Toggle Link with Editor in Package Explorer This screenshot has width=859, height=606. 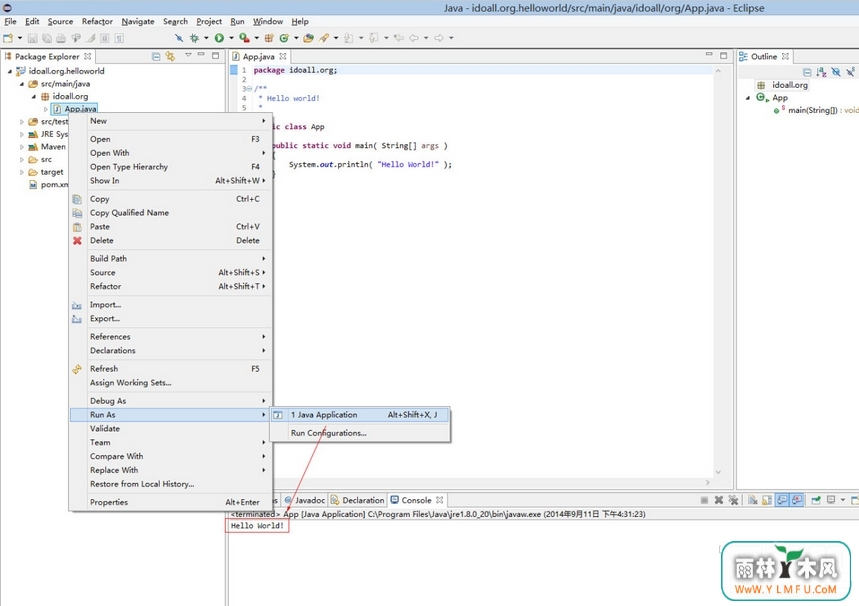[x=170, y=56]
